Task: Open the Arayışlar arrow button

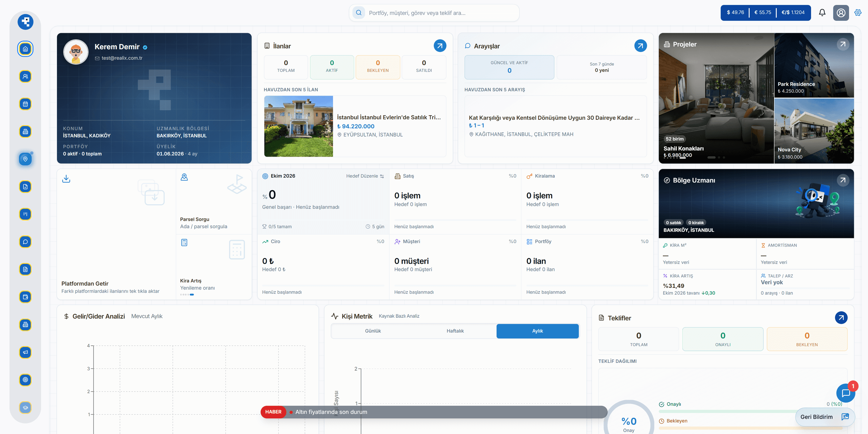Action: coord(640,46)
